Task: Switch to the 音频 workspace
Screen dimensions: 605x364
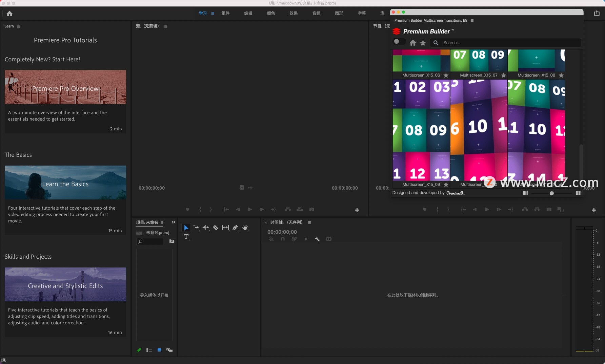Action: click(x=316, y=13)
